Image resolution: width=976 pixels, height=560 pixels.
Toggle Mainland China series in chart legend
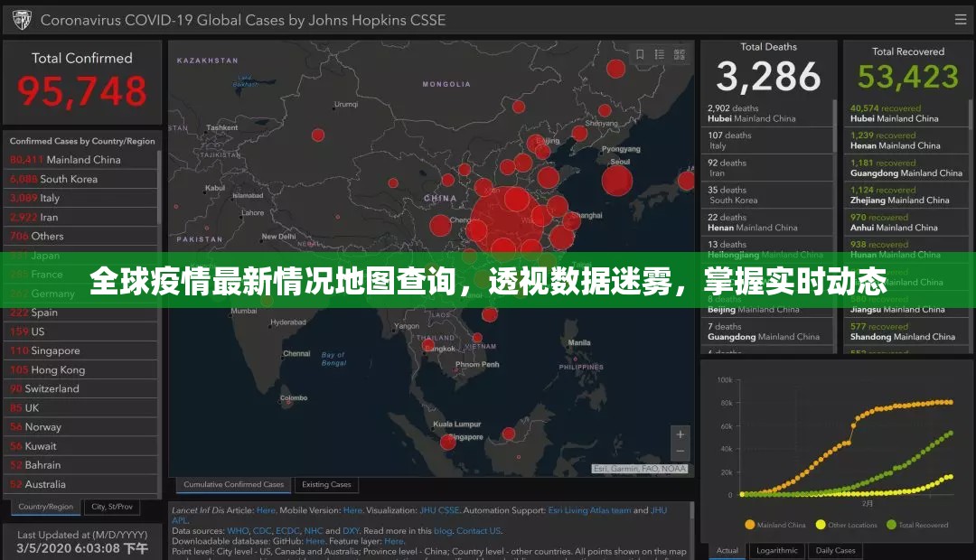pos(778,525)
